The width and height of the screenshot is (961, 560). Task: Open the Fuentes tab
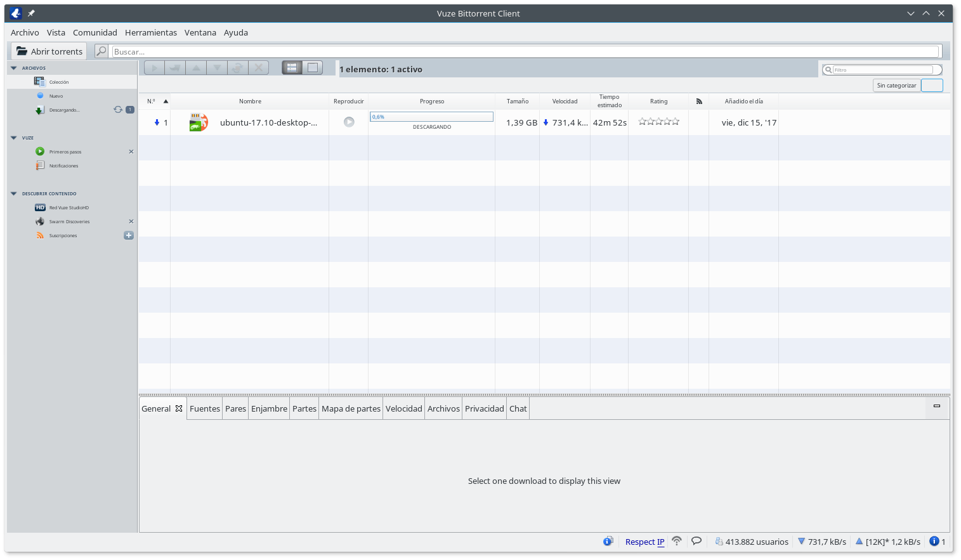(205, 409)
